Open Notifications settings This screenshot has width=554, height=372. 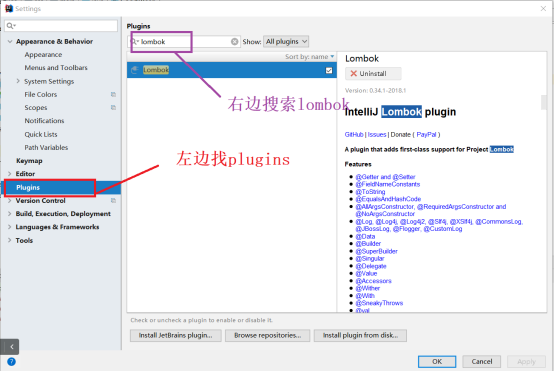[x=44, y=121]
